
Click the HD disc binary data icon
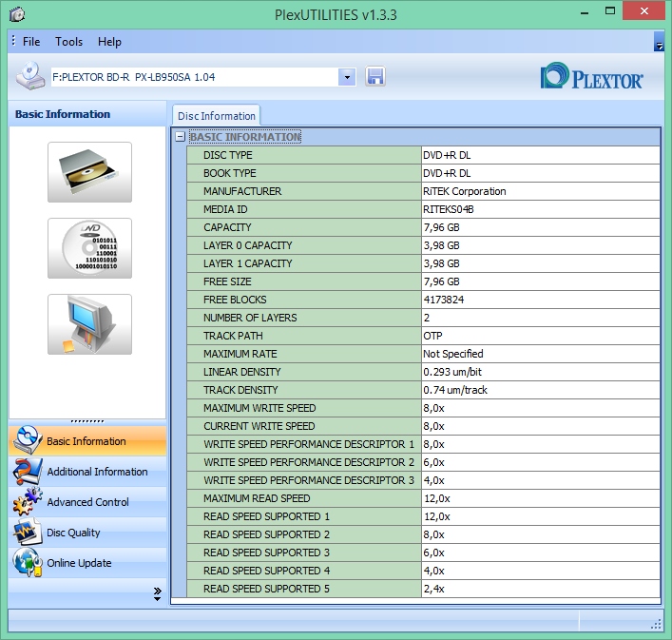click(89, 248)
